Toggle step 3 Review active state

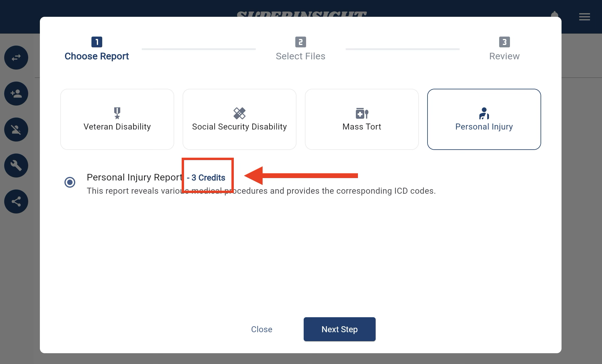(504, 49)
